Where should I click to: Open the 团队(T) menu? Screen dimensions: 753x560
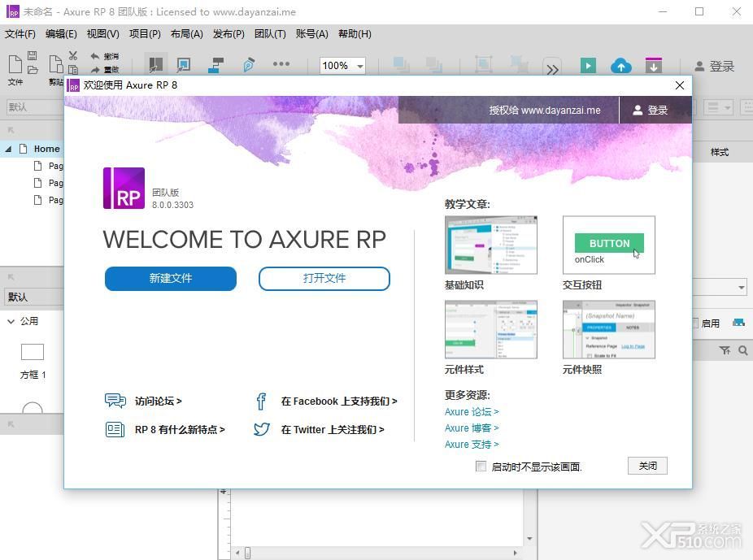click(x=270, y=34)
